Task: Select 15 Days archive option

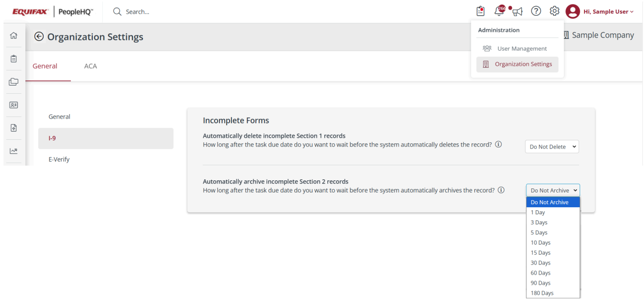Action: (x=553, y=253)
